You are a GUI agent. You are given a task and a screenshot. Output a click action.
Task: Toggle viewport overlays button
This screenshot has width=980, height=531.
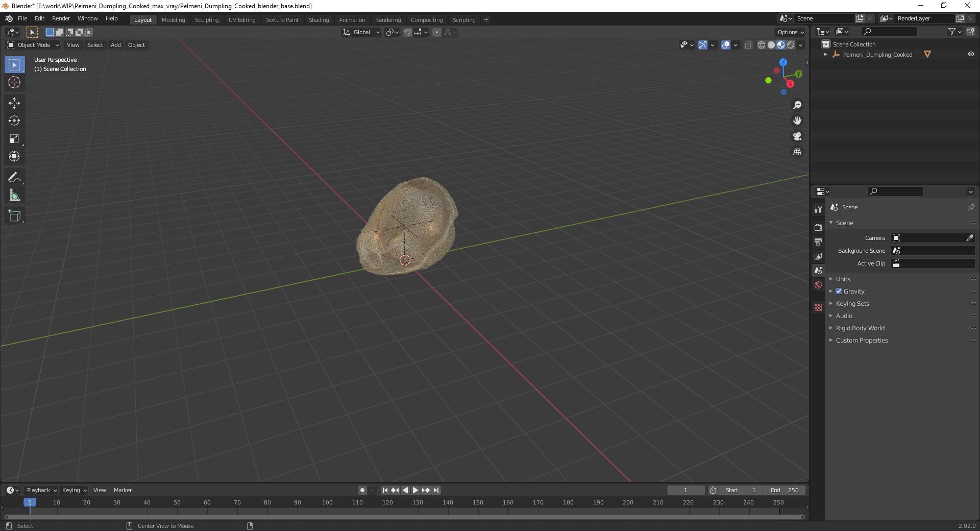pyautogui.click(x=726, y=45)
